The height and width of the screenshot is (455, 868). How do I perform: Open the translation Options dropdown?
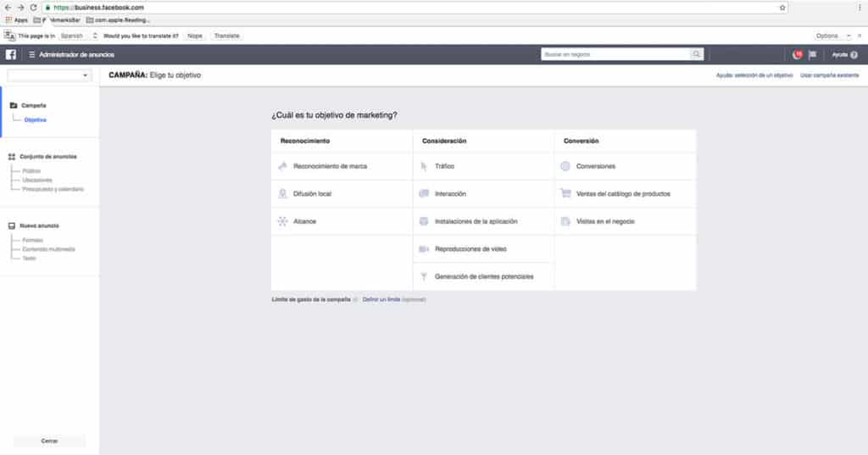[x=833, y=36]
